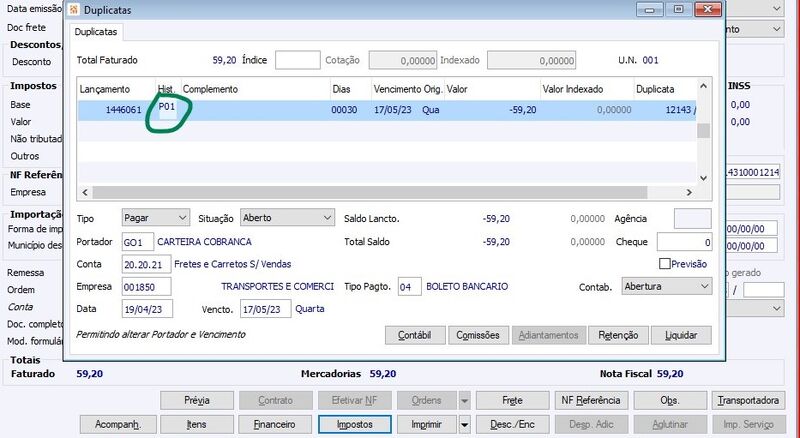Click the Empresa field 001850
This screenshot has height=438, width=800.
[146, 287]
